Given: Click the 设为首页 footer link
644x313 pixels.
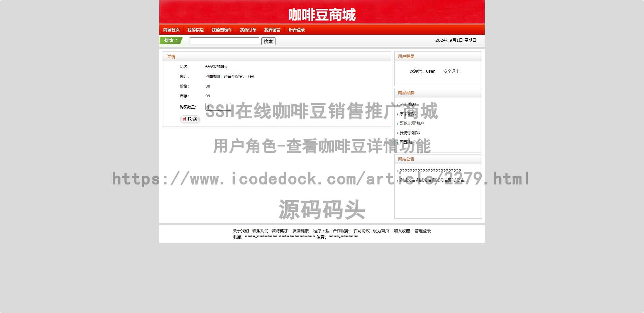Looking at the screenshot, I should tap(381, 231).
